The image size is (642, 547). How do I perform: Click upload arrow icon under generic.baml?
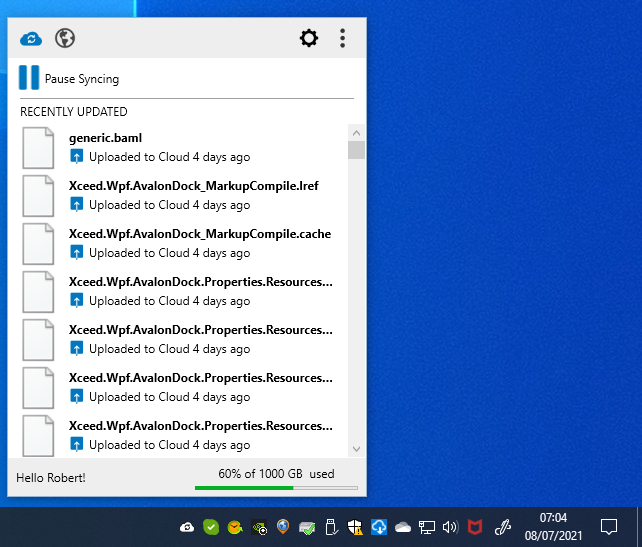77,157
